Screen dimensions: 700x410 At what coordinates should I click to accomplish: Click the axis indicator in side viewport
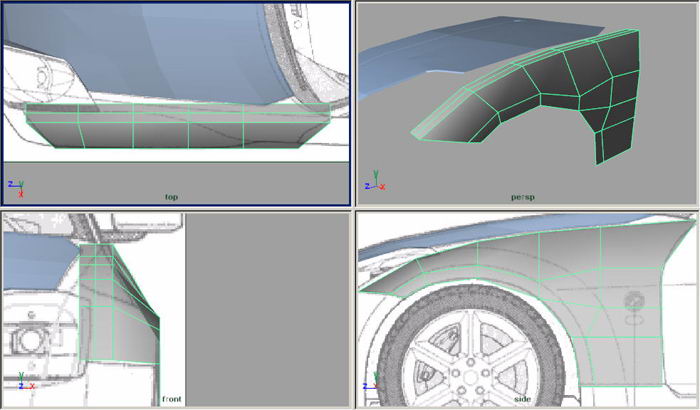(x=374, y=384)
